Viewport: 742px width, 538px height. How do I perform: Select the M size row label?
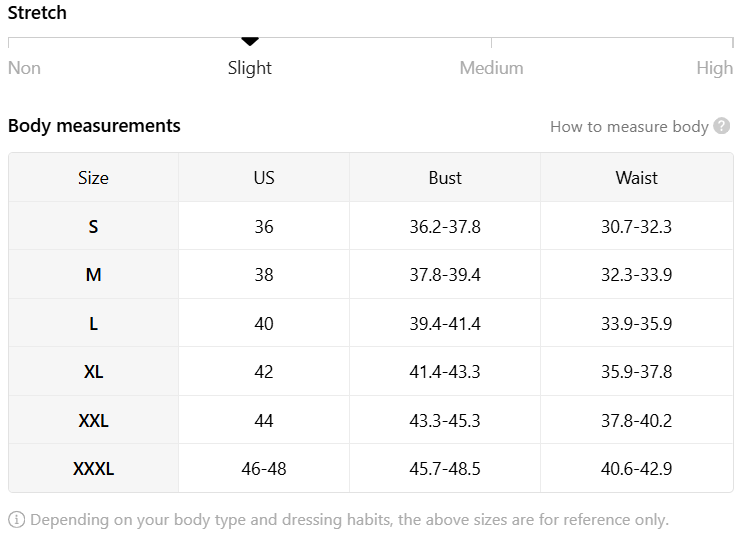pyautogui.click(x=93, y=275)
